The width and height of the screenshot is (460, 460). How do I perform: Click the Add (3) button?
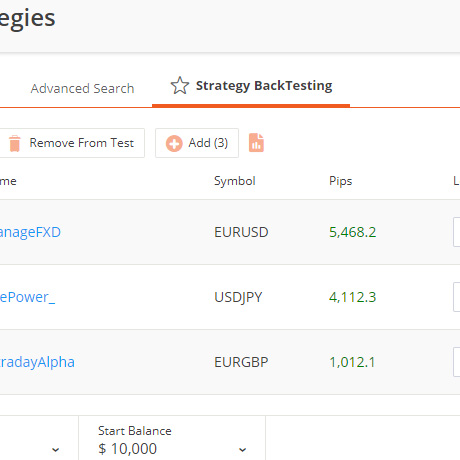pyautogui.click(x=197, y=143)
